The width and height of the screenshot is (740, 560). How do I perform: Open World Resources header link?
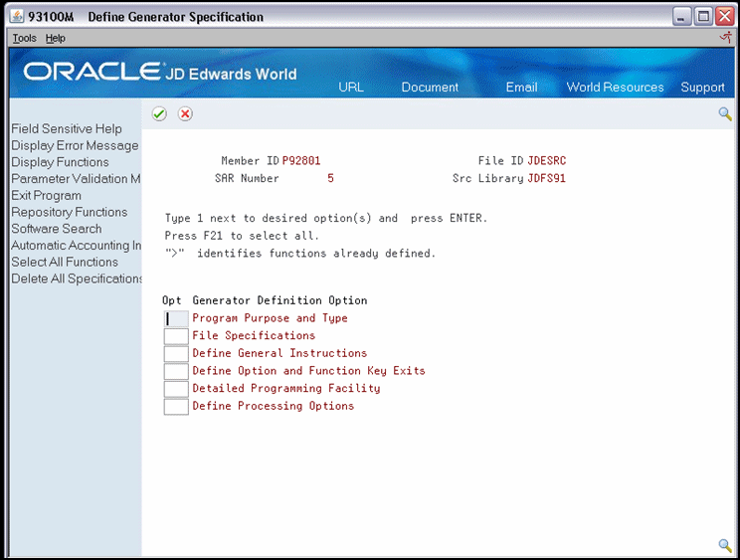coord(615,88)
